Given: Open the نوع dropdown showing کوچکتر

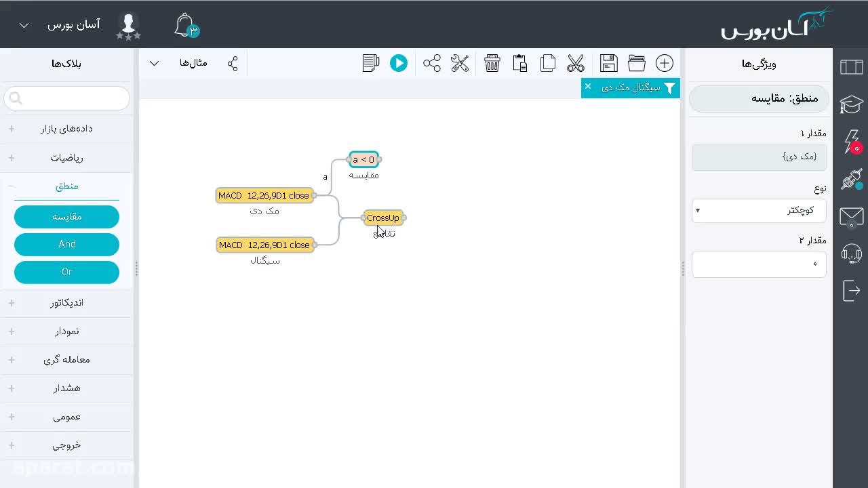Looking at the screenshot, I should click(759, 210).
